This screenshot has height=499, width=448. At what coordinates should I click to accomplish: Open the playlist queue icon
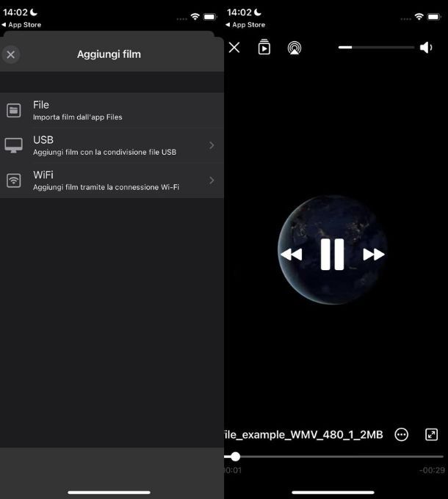[264, 48]
